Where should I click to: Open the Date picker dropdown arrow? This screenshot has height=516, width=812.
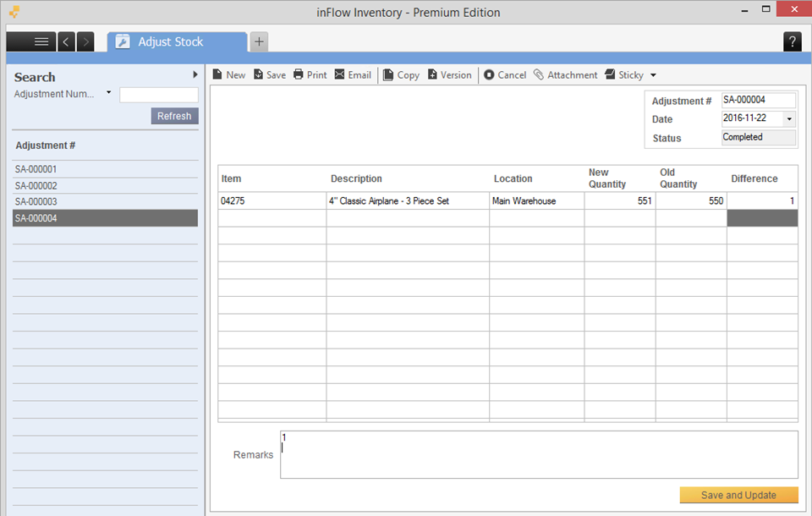[789, 118]
